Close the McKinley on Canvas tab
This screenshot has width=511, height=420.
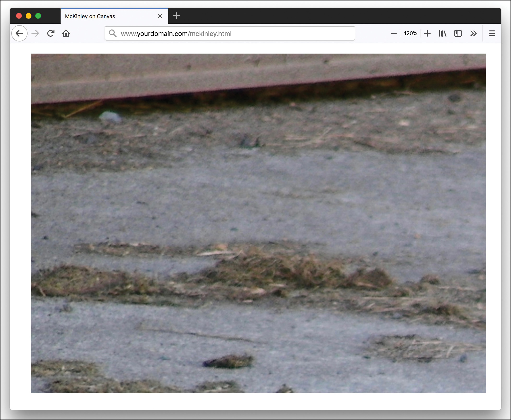160,16
